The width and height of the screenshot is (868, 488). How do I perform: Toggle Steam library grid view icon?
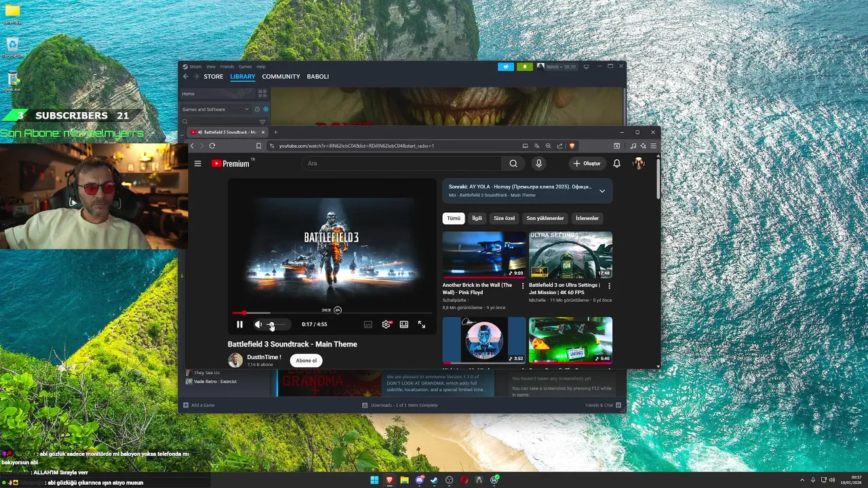(262, 94)
